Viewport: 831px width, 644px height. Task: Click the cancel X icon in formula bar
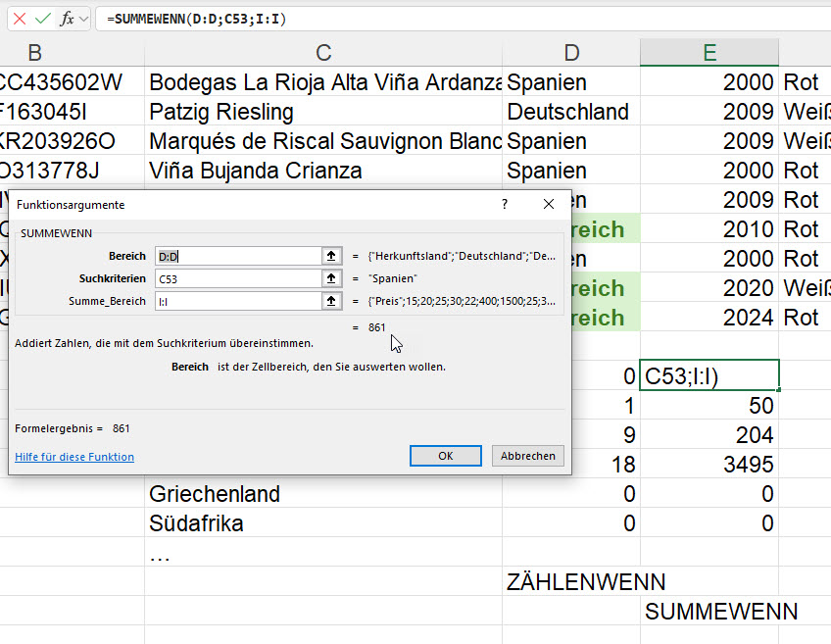click(x=19, y=19)
